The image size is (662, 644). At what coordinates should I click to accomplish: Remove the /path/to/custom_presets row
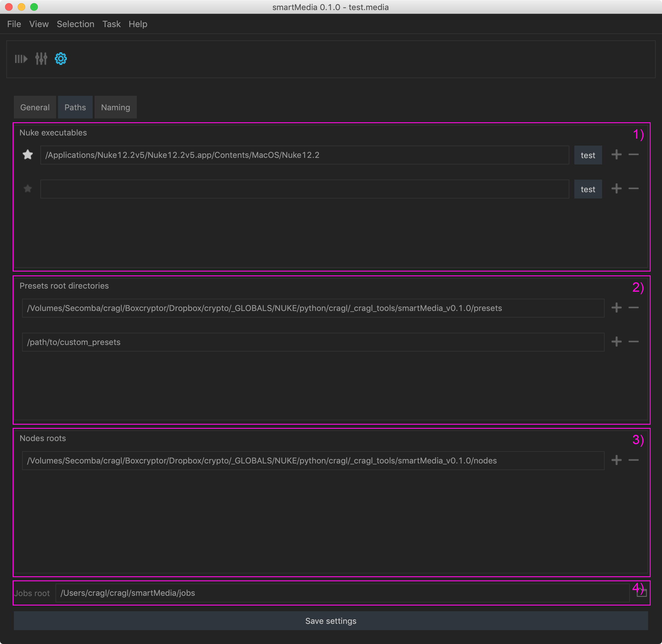pyautogui.click(x=633, y=342)
